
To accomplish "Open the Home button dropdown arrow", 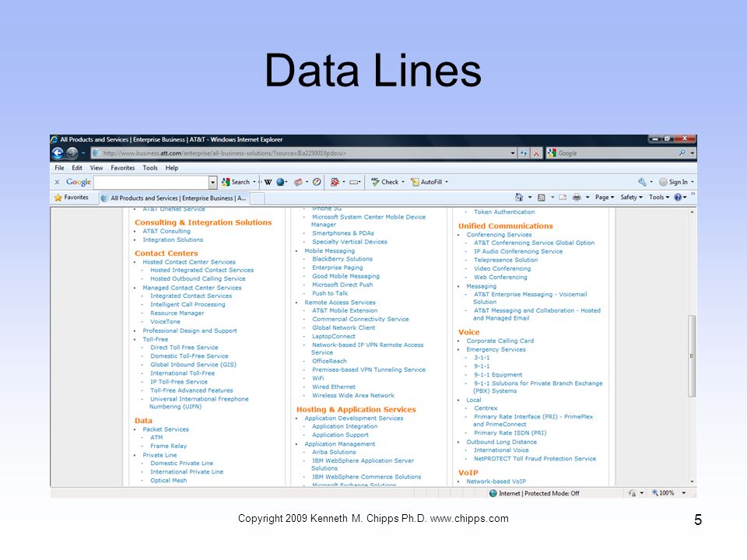I will (530, 197).
